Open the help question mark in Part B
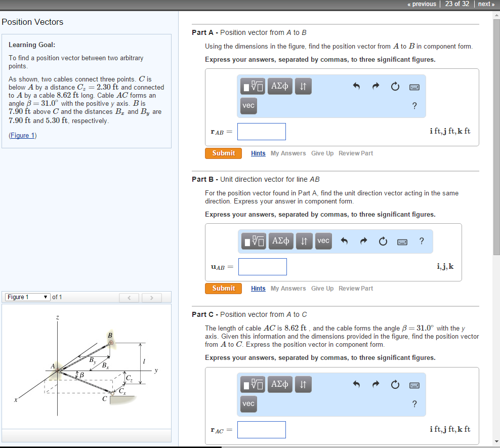500x448 pixels. [422, 241]
